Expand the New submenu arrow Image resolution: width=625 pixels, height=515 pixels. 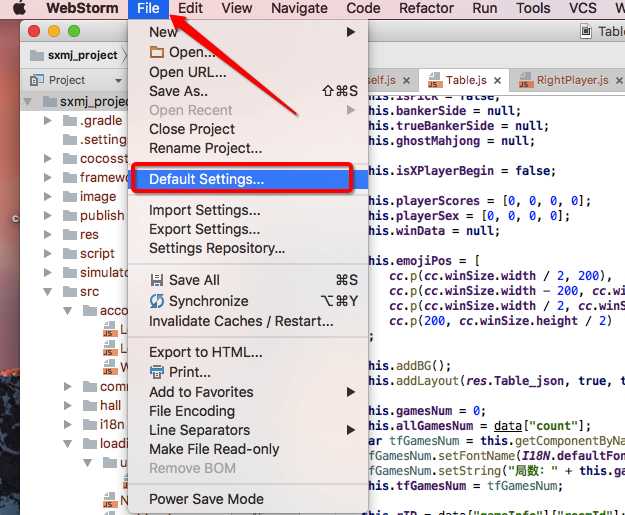(351, 32)
